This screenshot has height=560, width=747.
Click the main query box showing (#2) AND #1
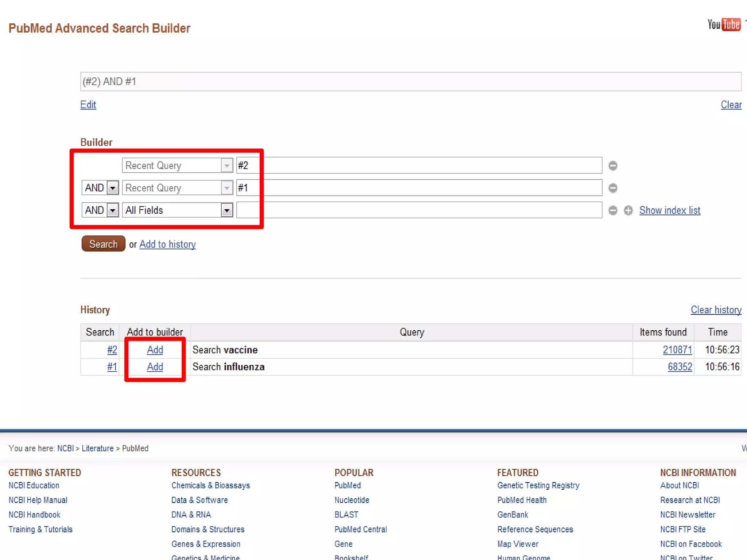(410, 82)
